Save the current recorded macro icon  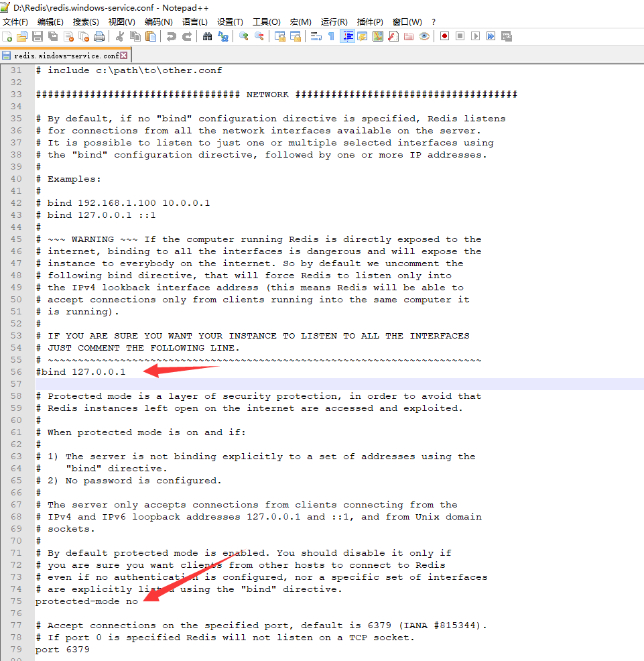click(x=507, y=37)
